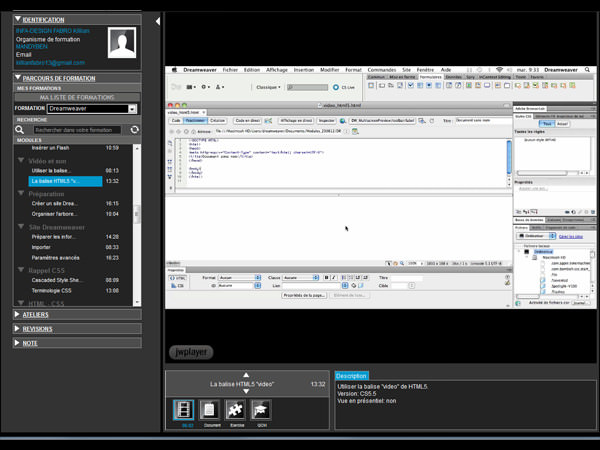Toggle the Actuel view in CSS Styles

562,124
